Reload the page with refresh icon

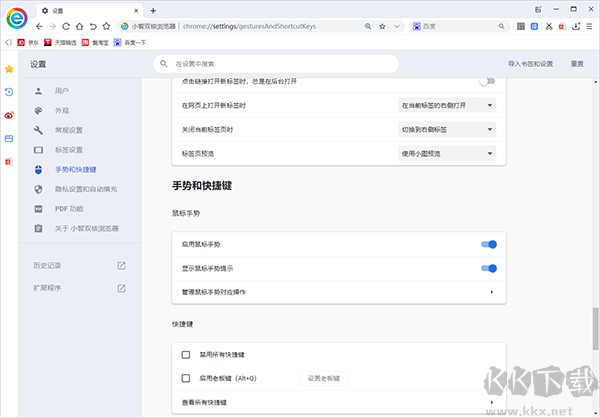[x=70, y=26]
